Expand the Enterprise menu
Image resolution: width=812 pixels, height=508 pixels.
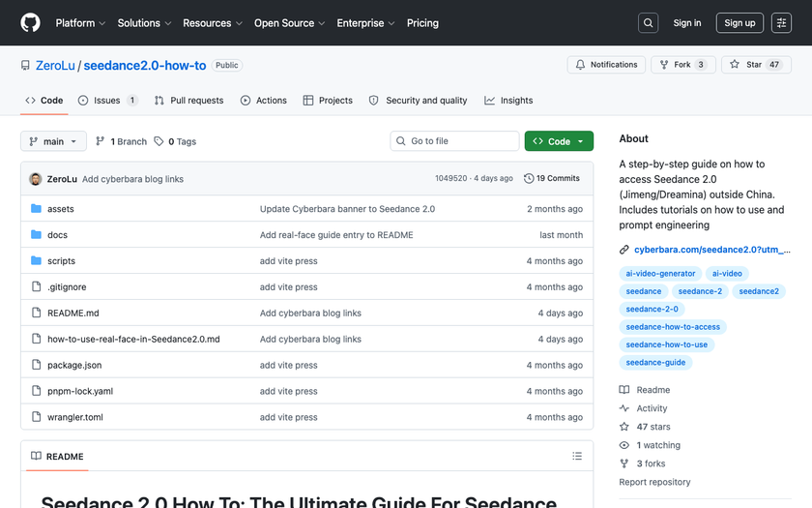click(x=365, y=23)
